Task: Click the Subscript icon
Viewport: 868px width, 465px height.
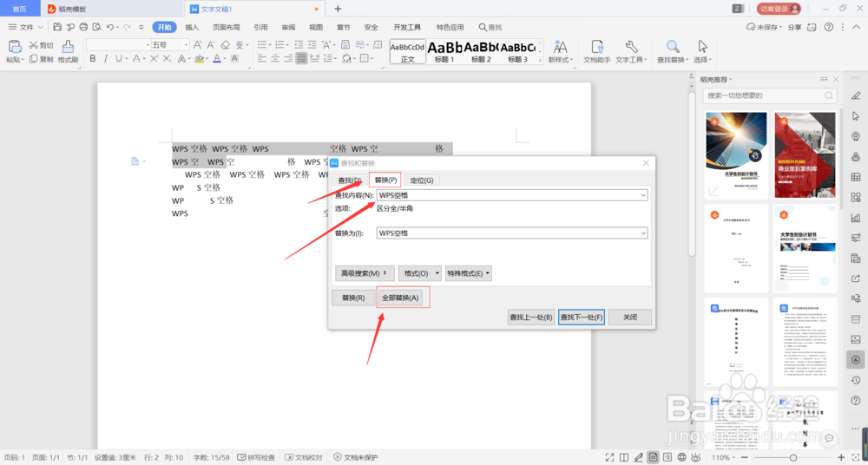Action: pos(166,59)
